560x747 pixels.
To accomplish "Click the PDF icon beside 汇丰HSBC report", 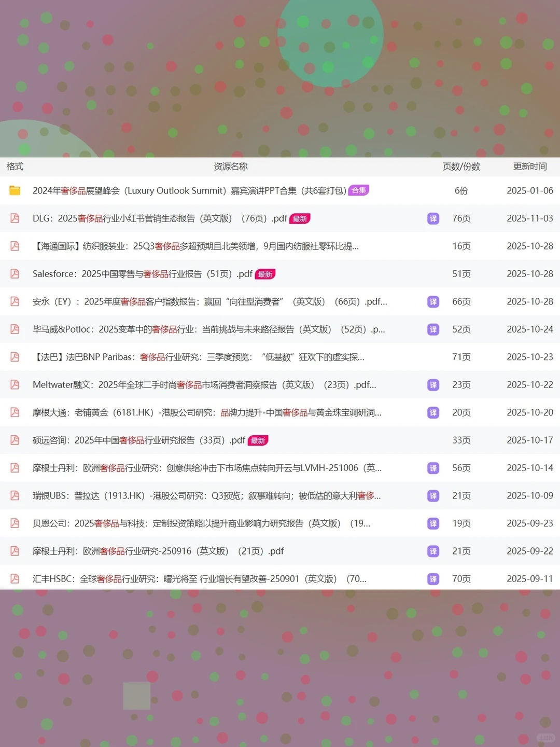I will (15, 579).
